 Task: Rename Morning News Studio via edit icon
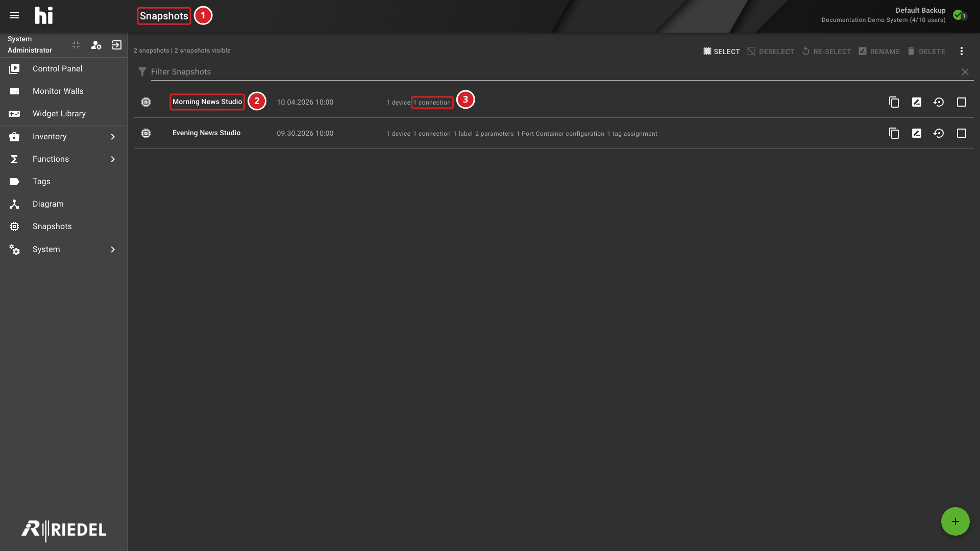coord(917,102)
